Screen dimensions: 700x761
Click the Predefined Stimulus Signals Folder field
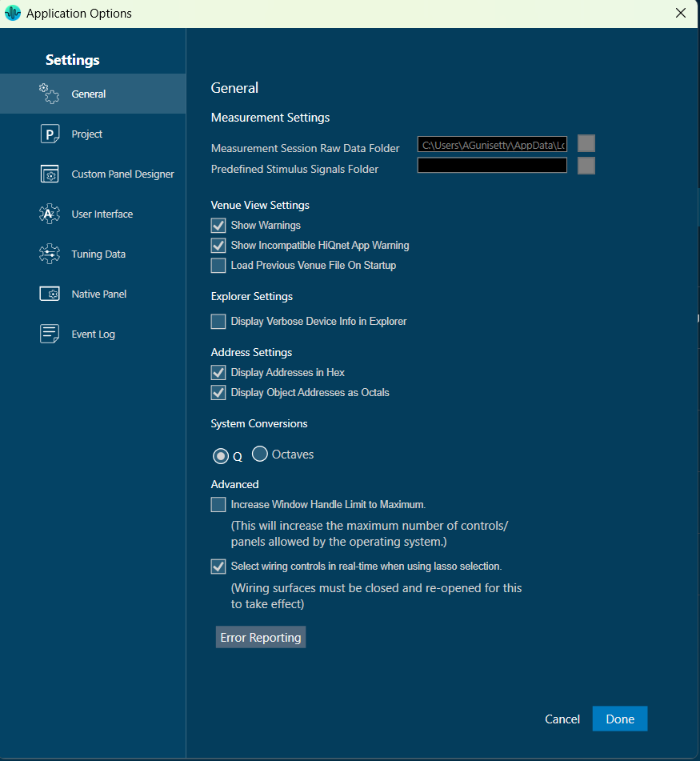(492, 166)
